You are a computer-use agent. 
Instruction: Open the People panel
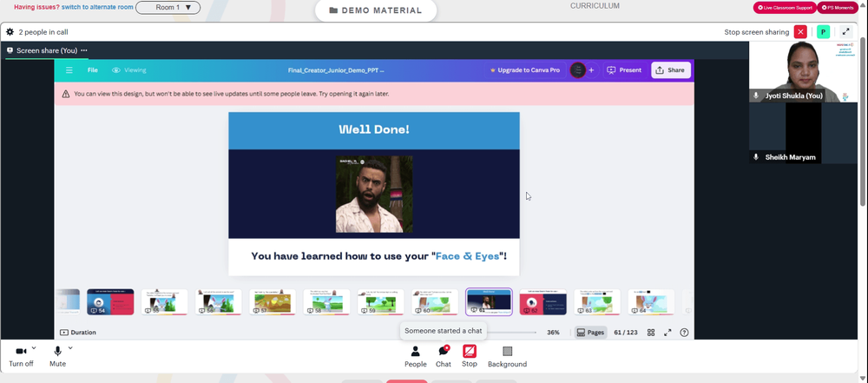point(415,356)
